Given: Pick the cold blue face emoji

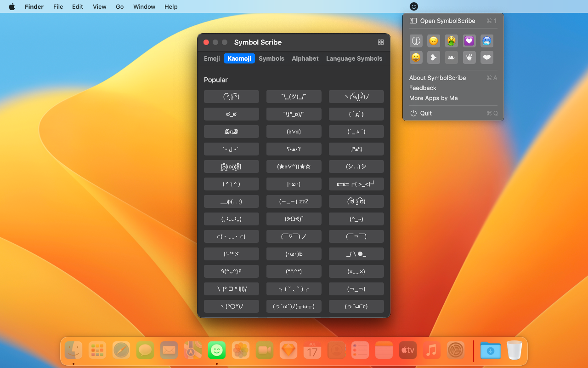Looking at the screenshot, I should [x=486, y=41].
